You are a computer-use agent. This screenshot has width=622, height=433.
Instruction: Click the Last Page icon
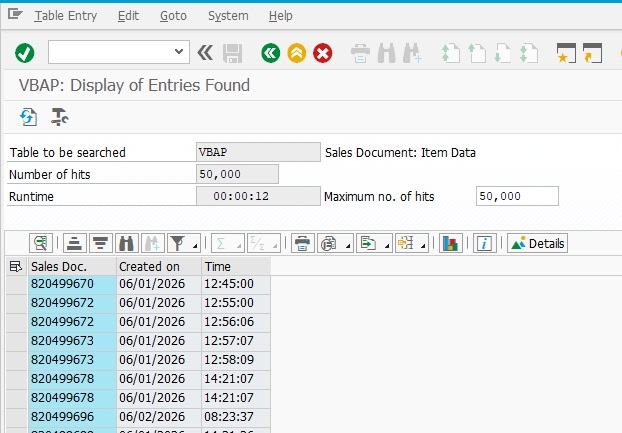[x=529, y=53]
